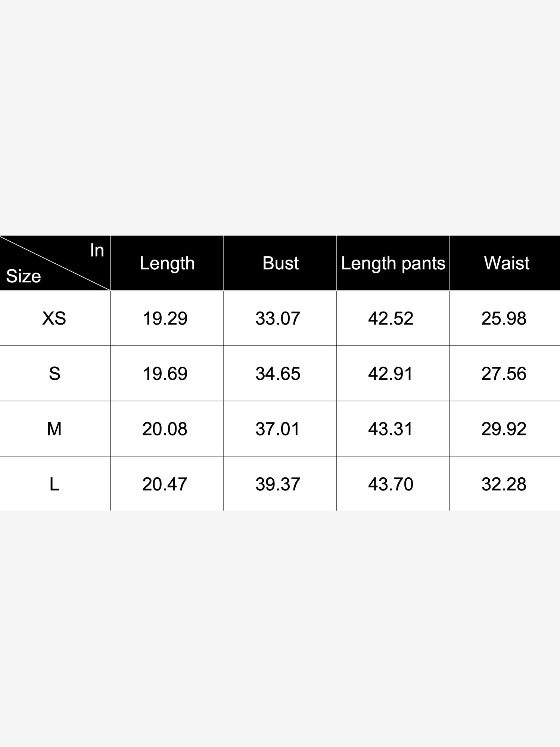The image size is (560, 747).
Task: Click the XS waist value 25.98
Action: [504, 319]
